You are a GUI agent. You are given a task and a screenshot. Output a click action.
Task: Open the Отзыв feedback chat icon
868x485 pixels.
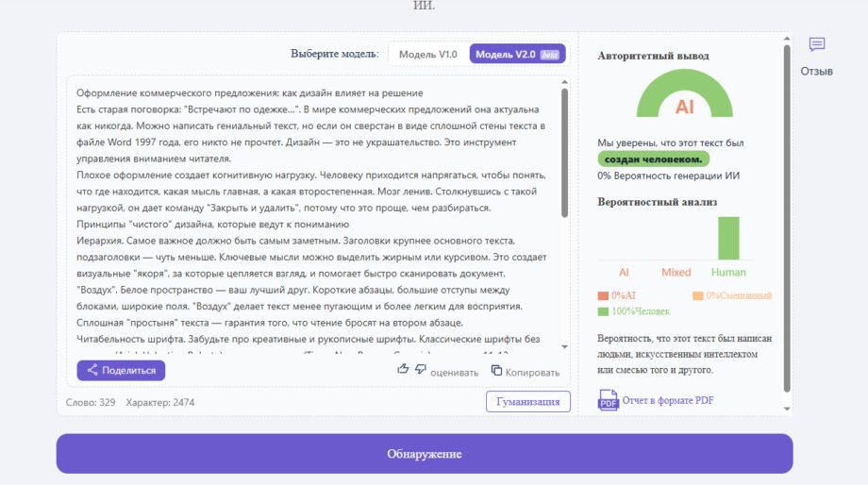[x=816, y=45]
